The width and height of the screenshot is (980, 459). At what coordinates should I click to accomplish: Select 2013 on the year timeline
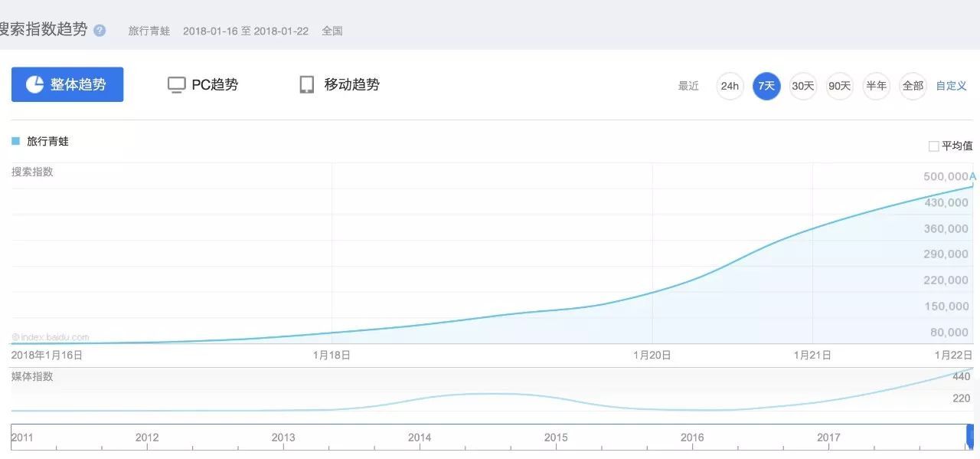[283, 438]
